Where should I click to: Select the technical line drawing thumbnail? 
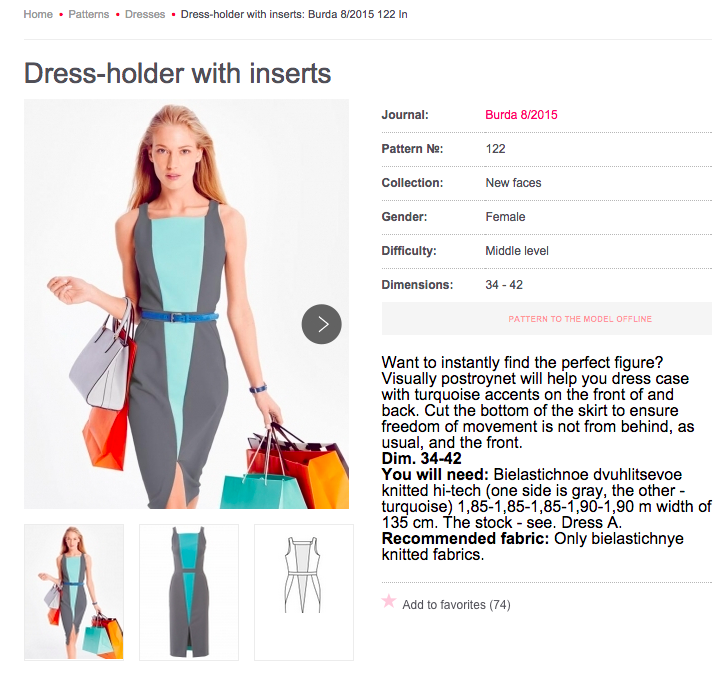[304, 592]
